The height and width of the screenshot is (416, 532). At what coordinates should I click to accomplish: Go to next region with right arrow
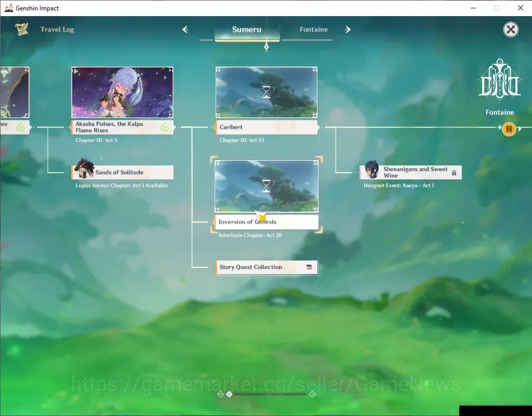(348, 30)
